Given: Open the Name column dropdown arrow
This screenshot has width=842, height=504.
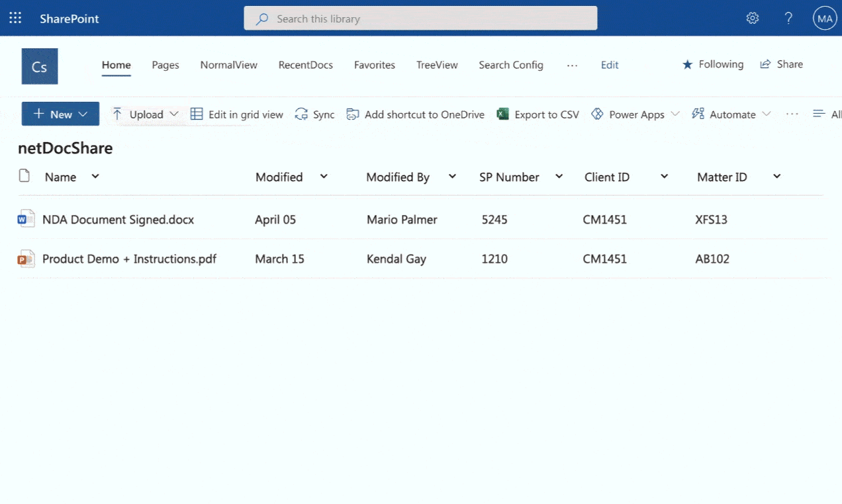Looking at the screenshot, I should 95,176.
